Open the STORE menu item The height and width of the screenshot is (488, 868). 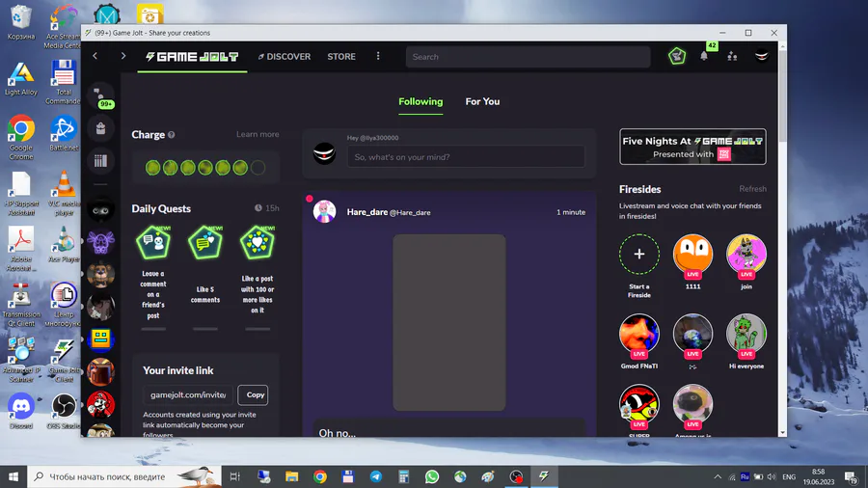click(x=341, y=57)
